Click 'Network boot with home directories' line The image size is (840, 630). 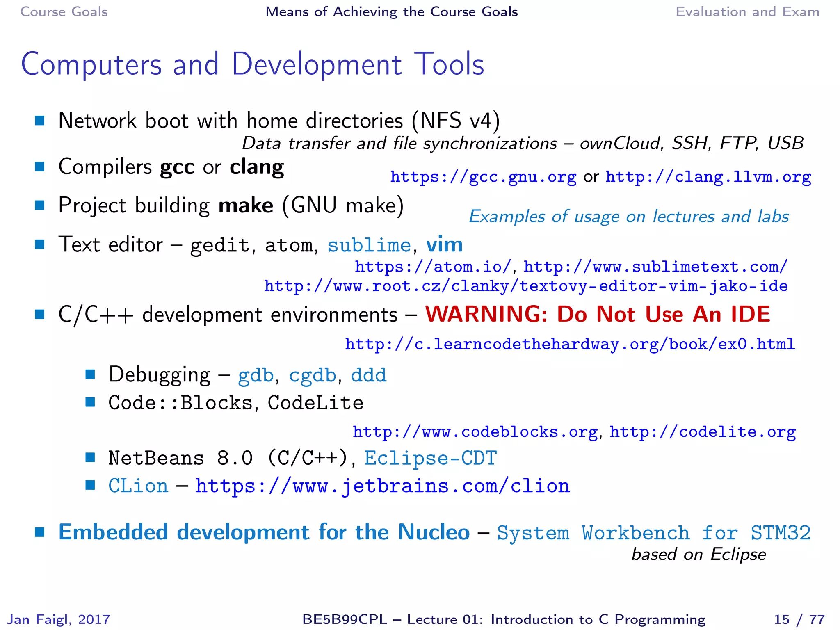click(x=279, y=121)
